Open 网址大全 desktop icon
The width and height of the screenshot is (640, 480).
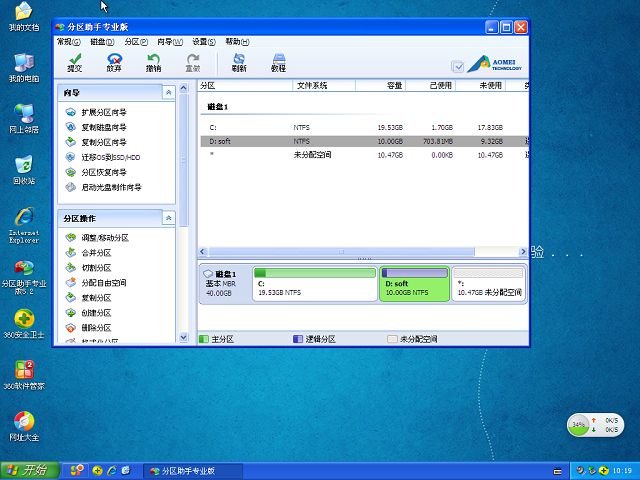[24, 427]
